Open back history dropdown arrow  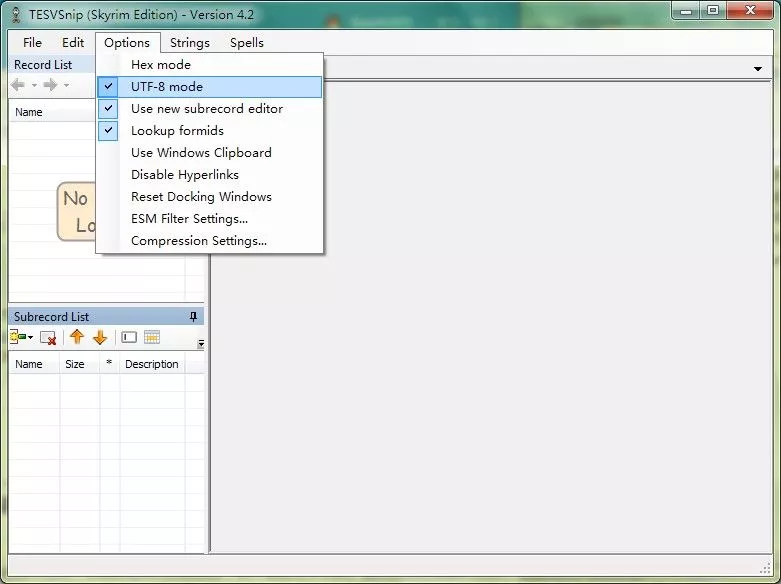(x=34, y=85)
